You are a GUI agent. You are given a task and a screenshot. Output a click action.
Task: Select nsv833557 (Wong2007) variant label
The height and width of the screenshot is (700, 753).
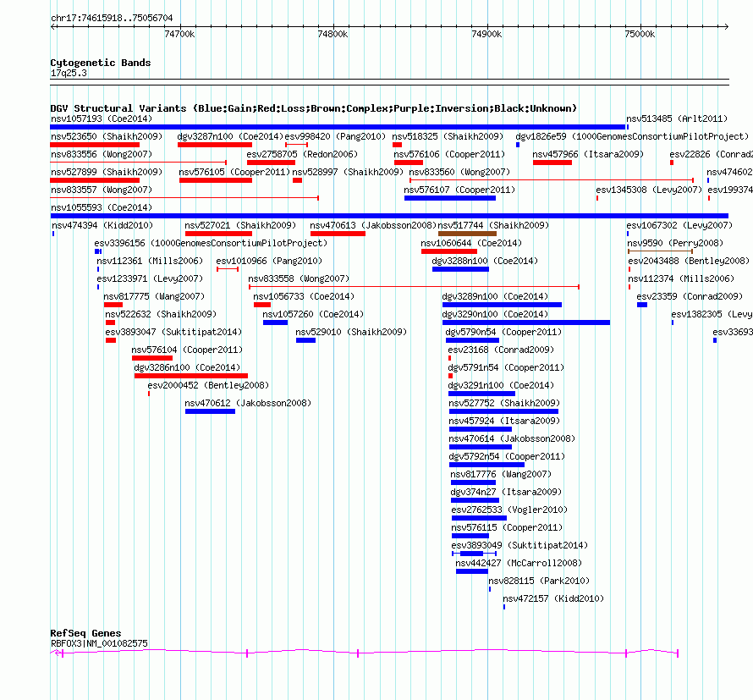102,190
